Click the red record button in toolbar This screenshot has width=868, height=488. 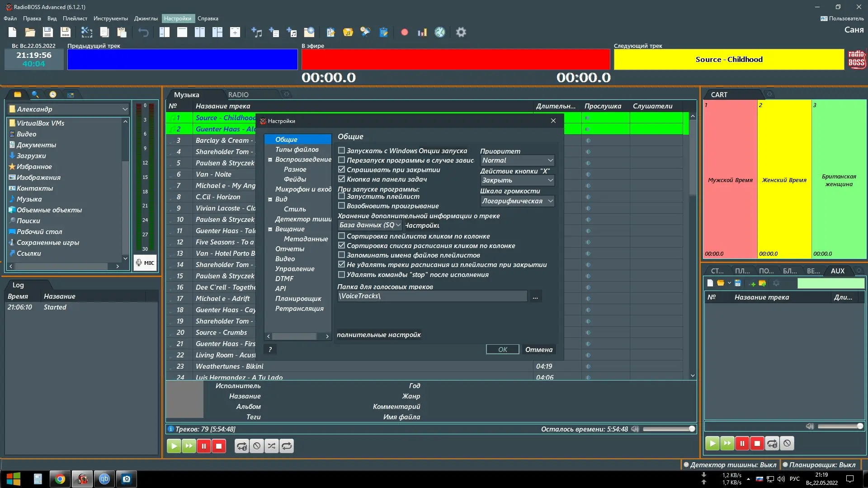coord(404,32)
